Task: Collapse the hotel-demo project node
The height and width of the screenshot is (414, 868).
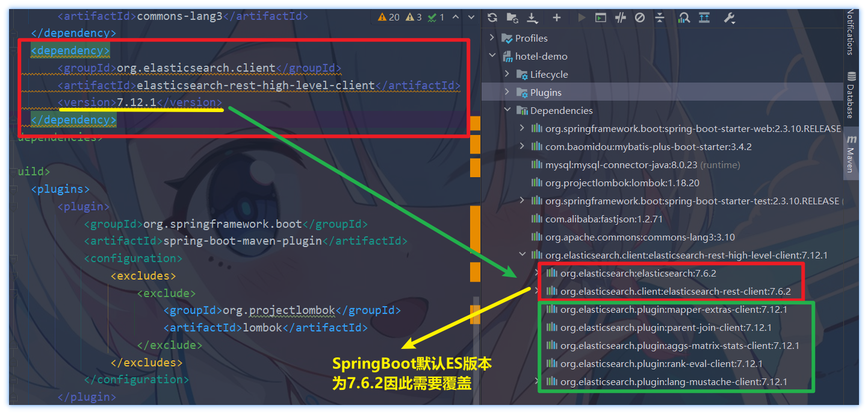Action: (x=492, y=56)
